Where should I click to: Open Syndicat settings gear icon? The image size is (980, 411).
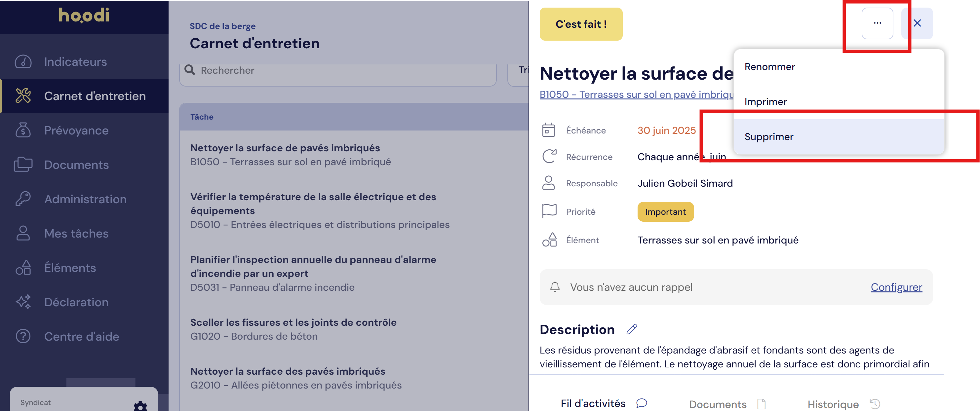point(140,406)
